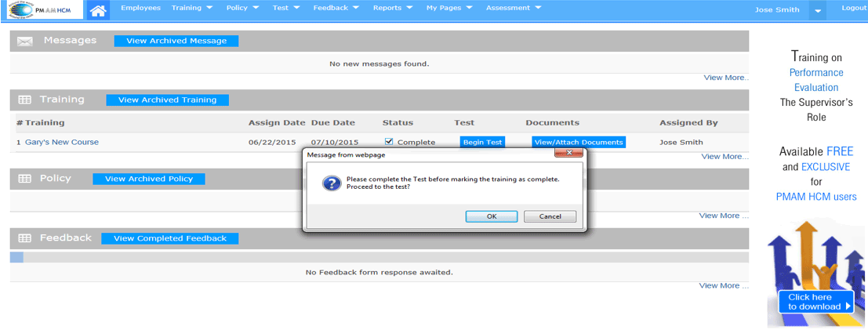Open the Policy dropdown menu
This screenshot has height=330, width=868.
coord(244,8)
